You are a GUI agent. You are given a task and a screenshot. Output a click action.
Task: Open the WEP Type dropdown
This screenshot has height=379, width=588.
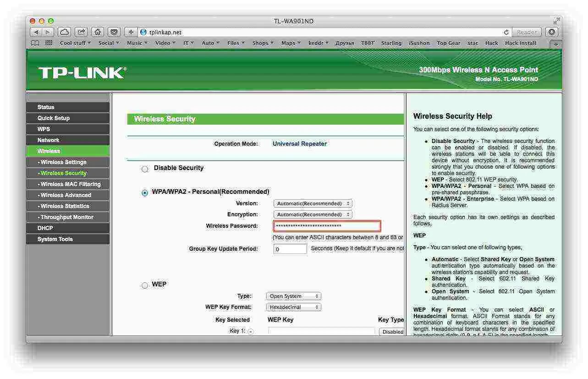point(293,297)
